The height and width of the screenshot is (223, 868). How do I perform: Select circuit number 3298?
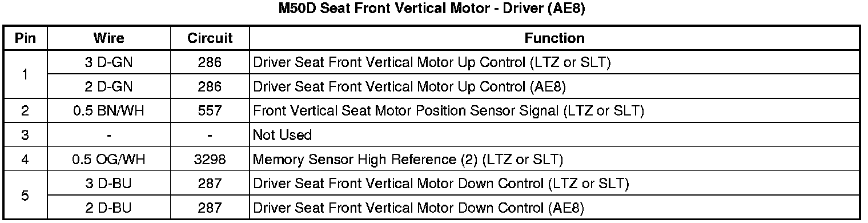click(210, 160)
